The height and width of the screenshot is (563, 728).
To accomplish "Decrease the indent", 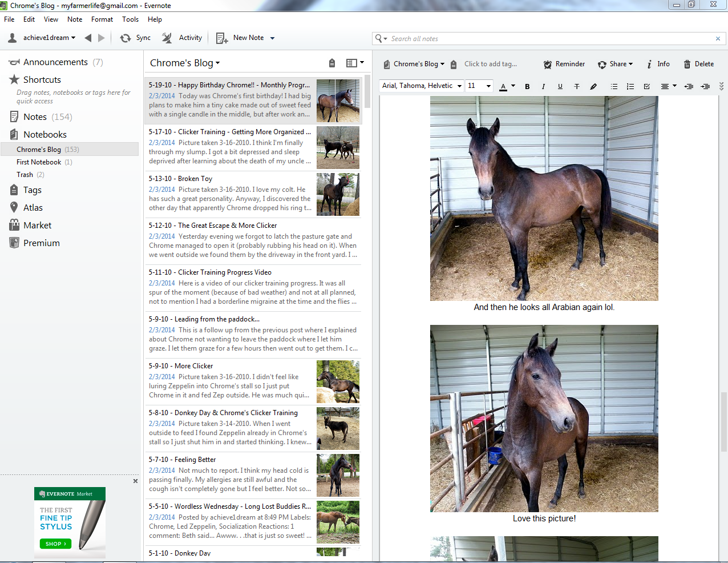I will (x=689, y=86).
